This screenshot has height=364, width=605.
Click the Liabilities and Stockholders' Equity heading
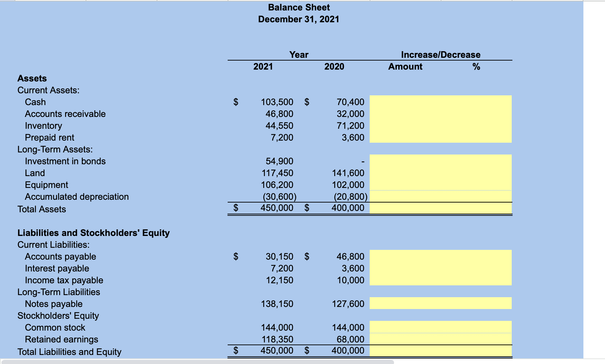click(93, 233)
